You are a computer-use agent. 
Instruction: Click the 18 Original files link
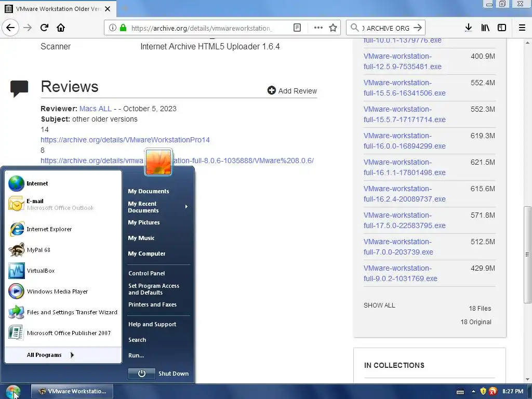[x=476, y=322]
